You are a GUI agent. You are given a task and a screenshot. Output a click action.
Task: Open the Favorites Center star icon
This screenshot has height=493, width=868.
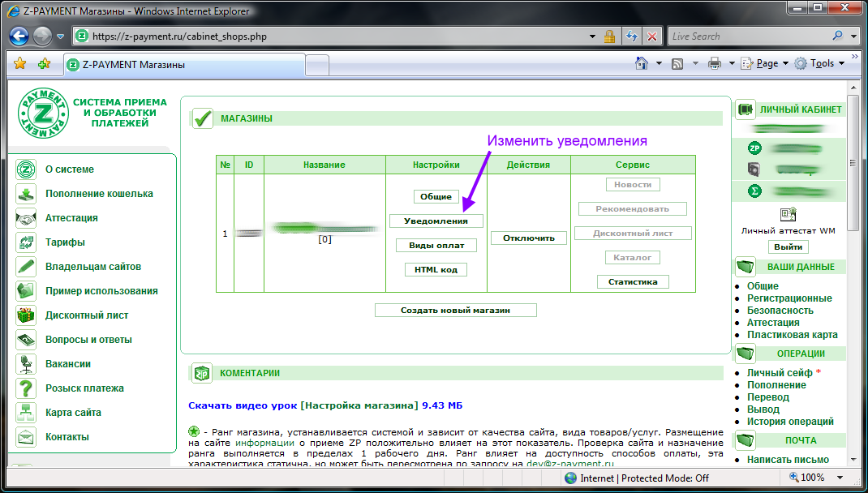pyautogui.click(x=19, y=63)
